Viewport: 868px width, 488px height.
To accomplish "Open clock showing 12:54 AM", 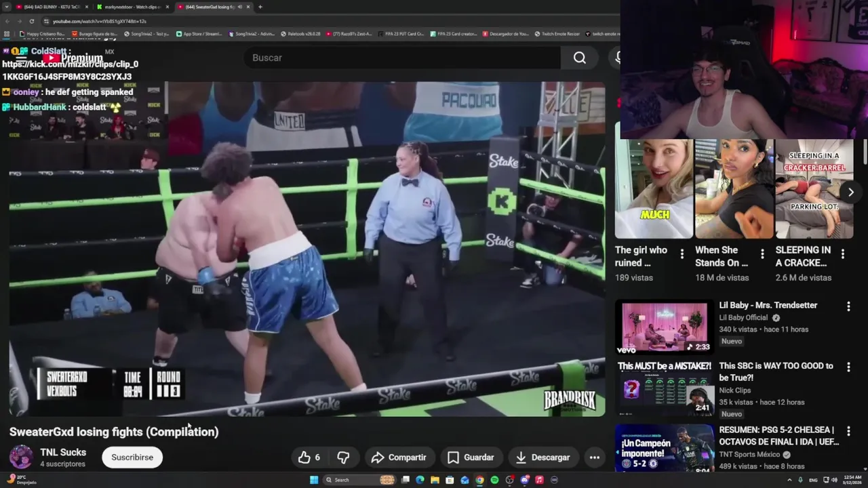I will point(852,480).
